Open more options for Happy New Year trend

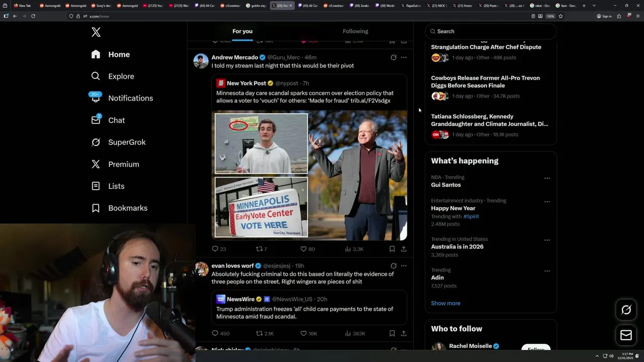(x=547, y=202)
